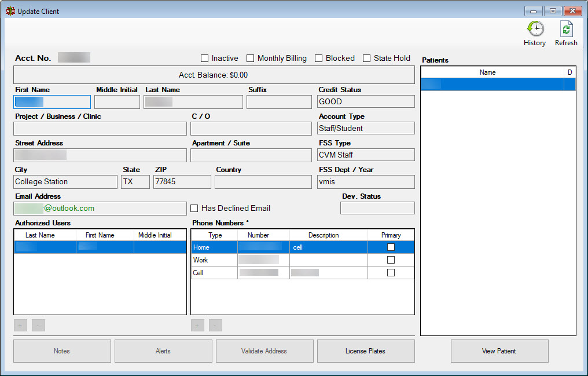Image resolution: width=588 pixels, height=376 pixels.
Task: Click Validate Address button
Action: coord(264,351)
